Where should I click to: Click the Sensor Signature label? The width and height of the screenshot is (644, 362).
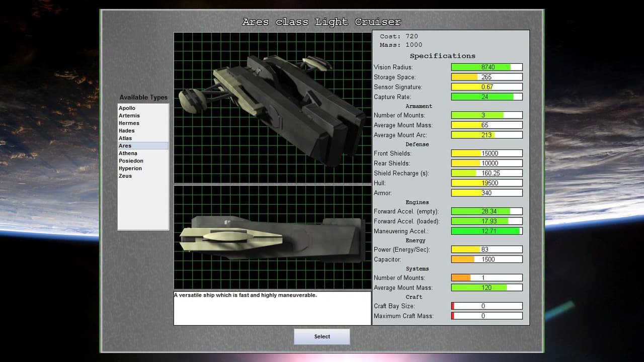point(398,87)
